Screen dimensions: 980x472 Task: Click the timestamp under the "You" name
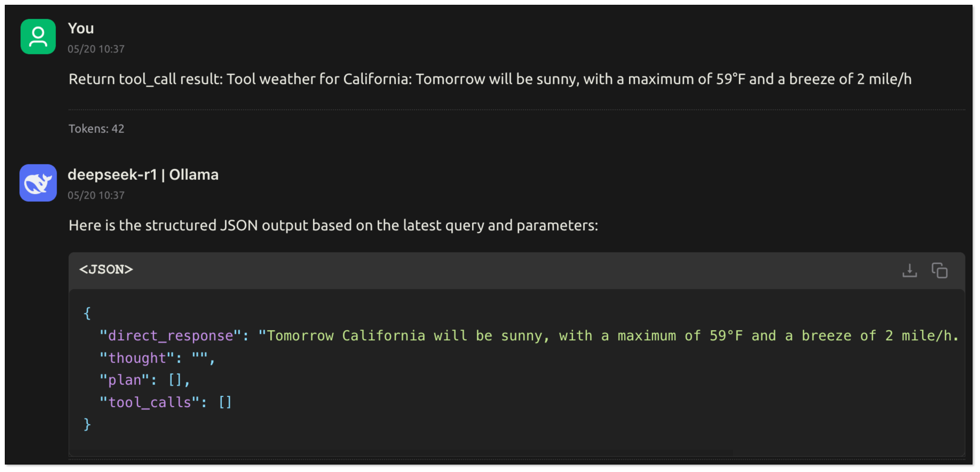coord(96,49)
